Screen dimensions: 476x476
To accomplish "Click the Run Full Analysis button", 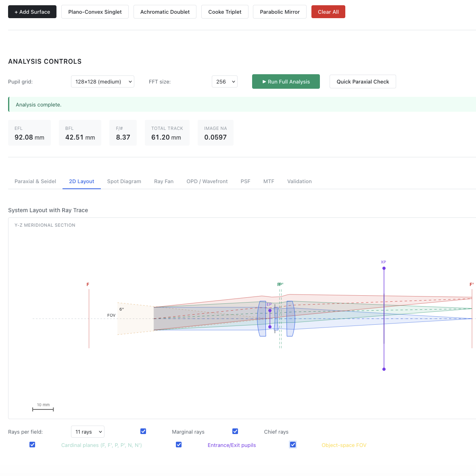I will point(286,81).
